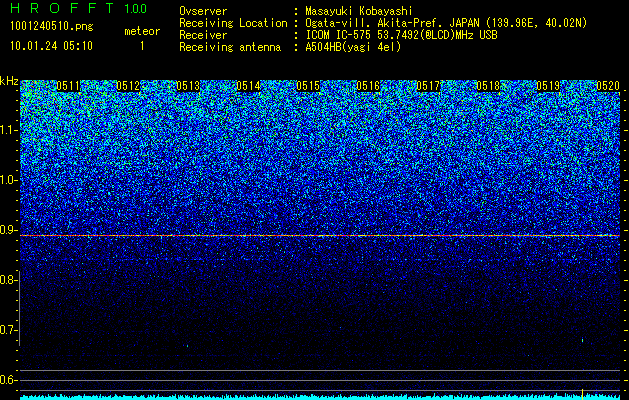Screen dimensions: 629x400
Task: Click the kHz axis unit label
Action: 9,81
